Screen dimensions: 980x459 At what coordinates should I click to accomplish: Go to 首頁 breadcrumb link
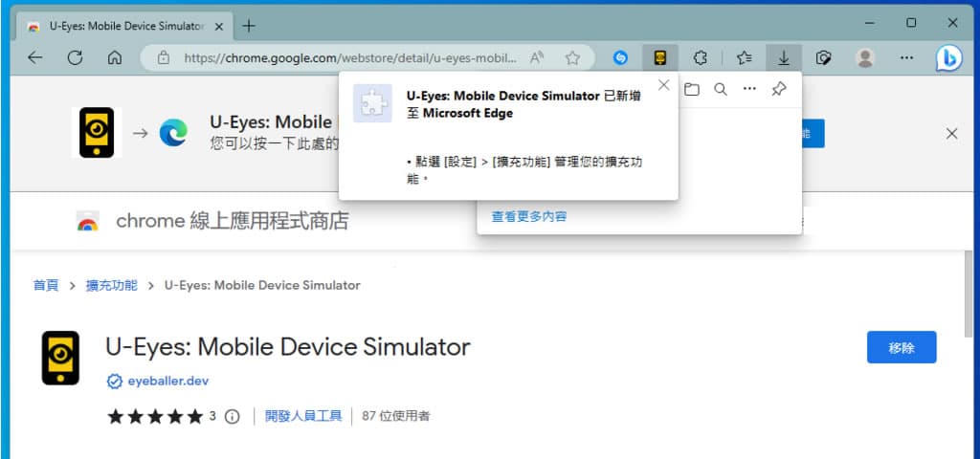click(x=46, y=285)
